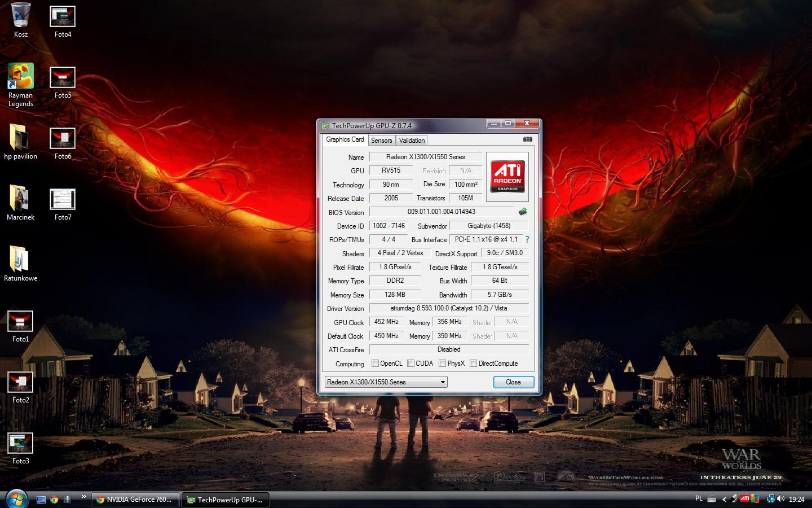Open the Kosz recycle bin
This screenshot has width=812, height=508.
[21, 20]
